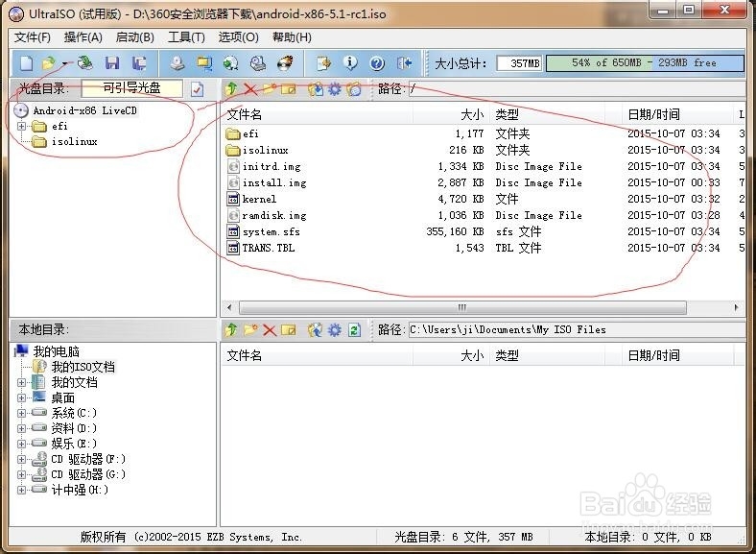Click the Add files document icon
Screen dimensions: 756x554
click(323, 63)
